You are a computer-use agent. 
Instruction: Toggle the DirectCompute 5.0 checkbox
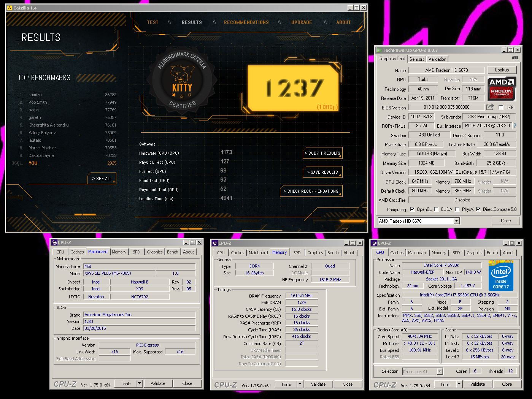[x=478, y=209]
